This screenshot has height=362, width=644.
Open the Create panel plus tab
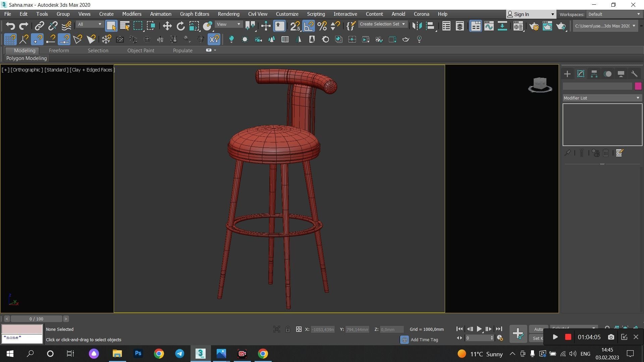coord(567,74)
